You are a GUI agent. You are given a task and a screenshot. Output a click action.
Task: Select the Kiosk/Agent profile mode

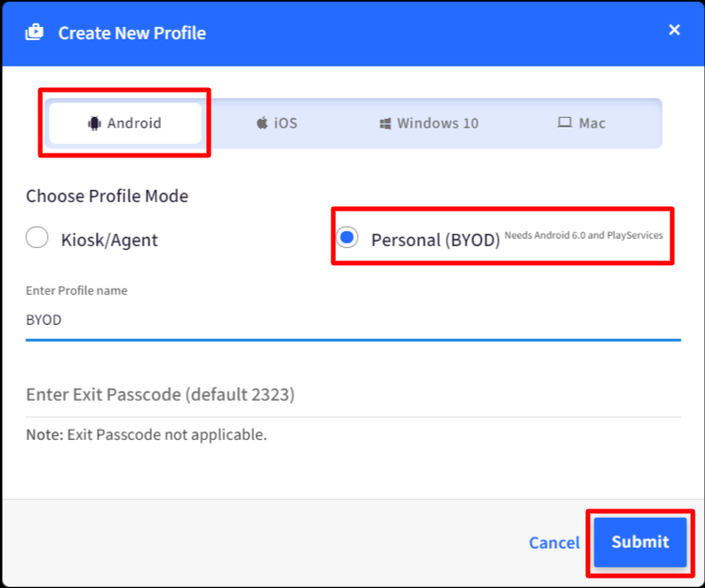(37, 238)
